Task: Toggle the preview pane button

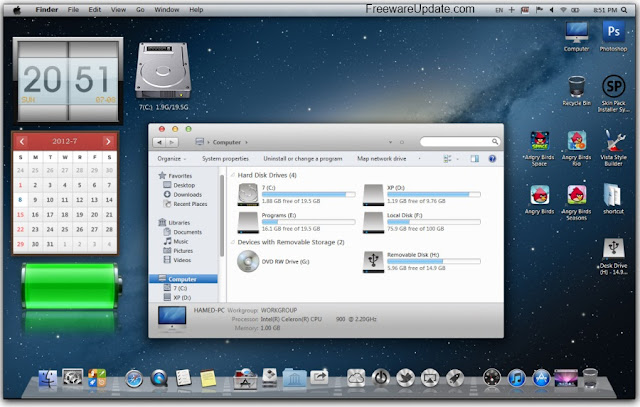Action: click(474, 158)
